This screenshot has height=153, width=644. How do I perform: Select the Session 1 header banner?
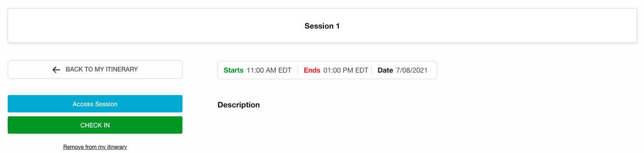(x=322, y=25)
